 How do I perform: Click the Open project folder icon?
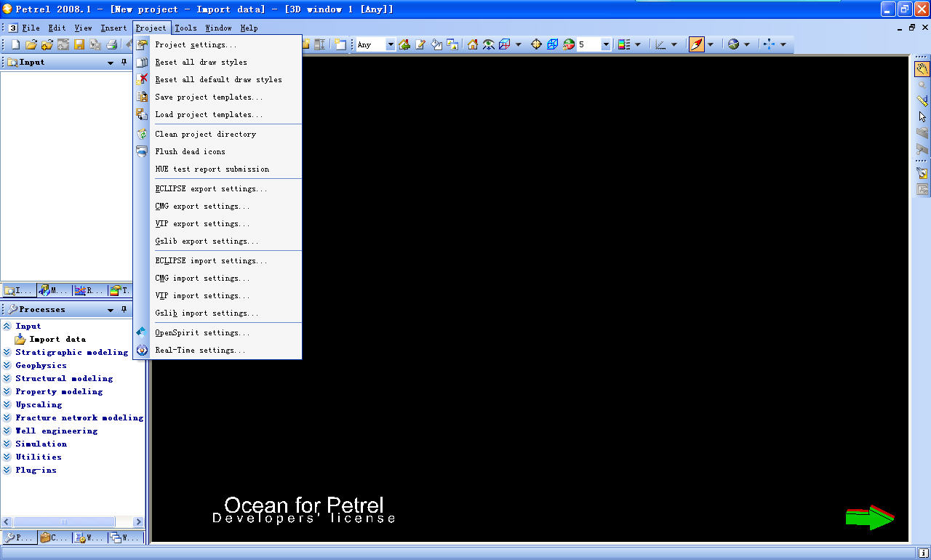point(31,44)
